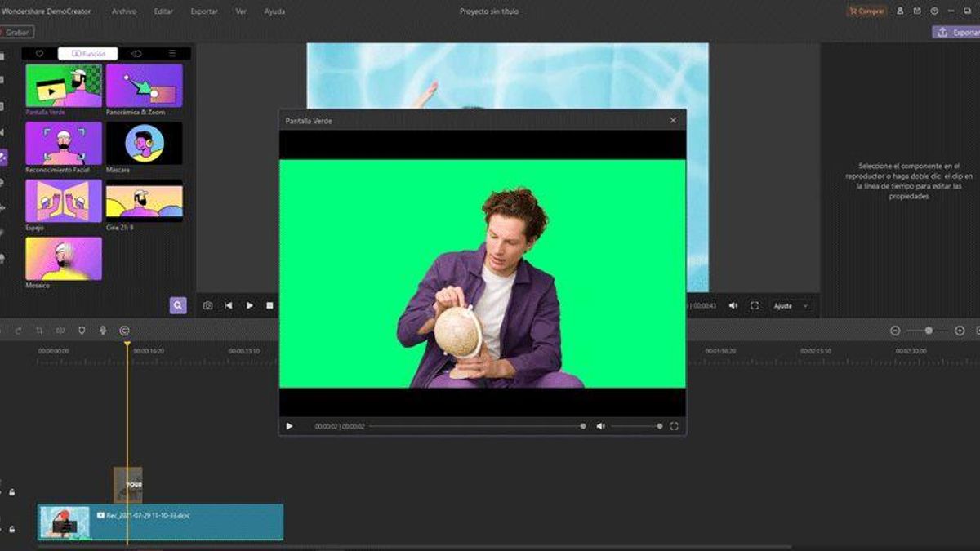Screen dimensions: 980x551
Task: Switch to the favorites heart tab
Action: (x=39, y=53)
